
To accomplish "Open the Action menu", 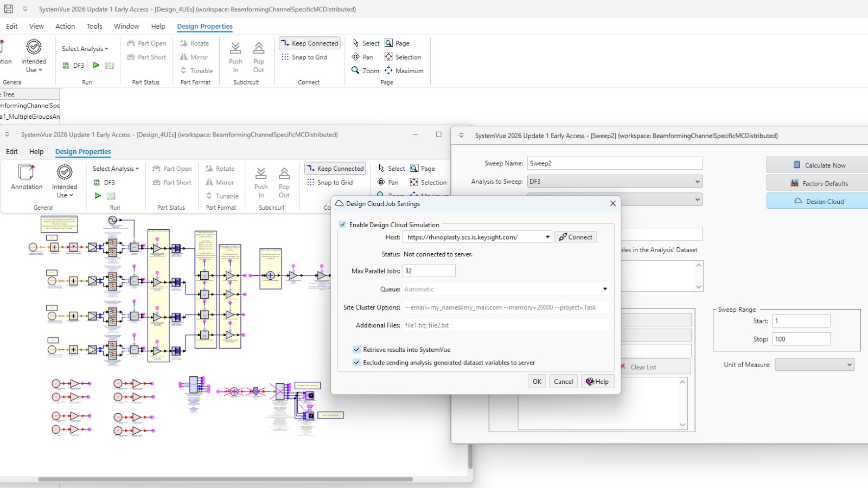I will pyautogui.click(x=65, y=26).
